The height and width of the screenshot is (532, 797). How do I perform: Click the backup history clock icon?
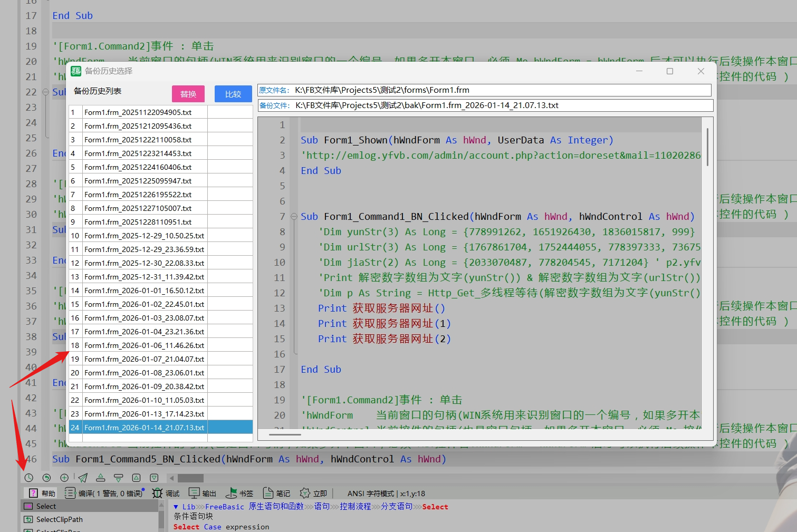(28, 478)
